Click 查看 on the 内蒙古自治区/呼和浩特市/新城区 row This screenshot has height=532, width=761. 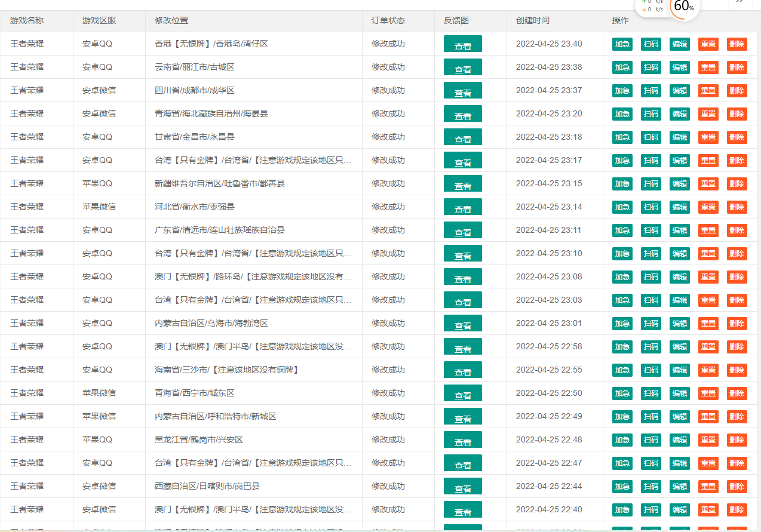click(x=462, y=417)
